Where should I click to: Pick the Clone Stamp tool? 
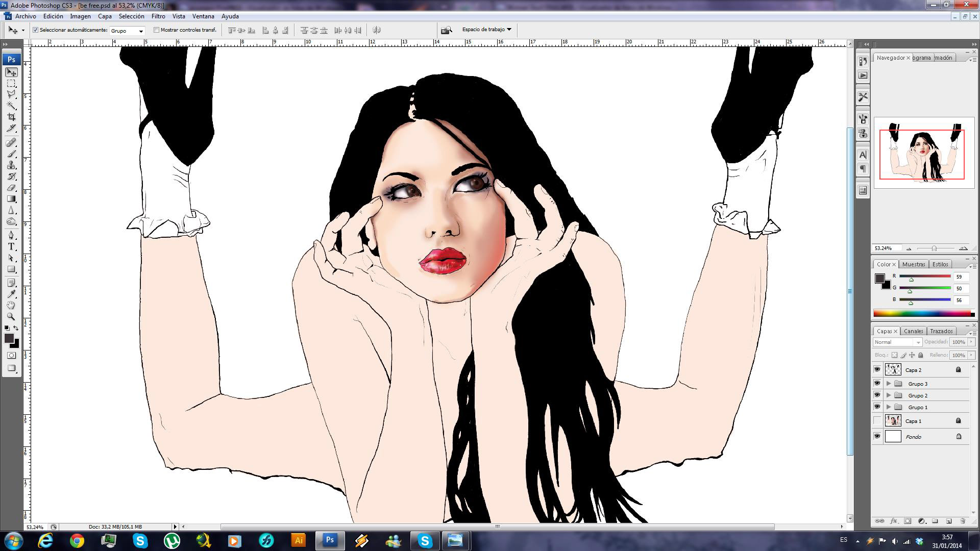coord(11,165)
